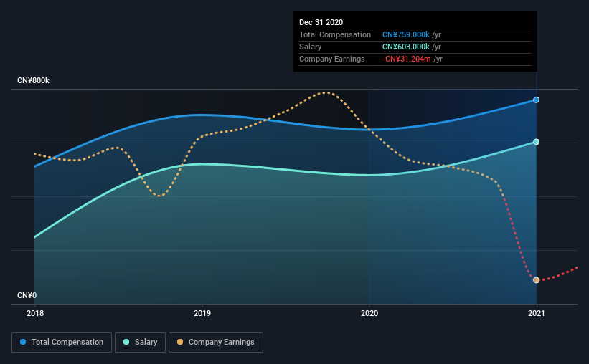The height and width of the screenshot is (364, 589).
Task: Click the teal Salary legend dot
Action: click(126, 342)
